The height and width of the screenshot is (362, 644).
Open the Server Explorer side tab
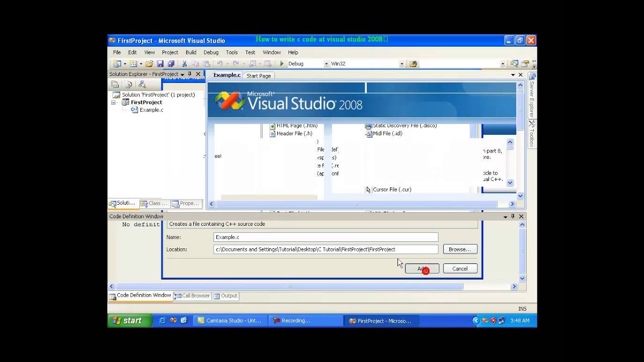tap(532, 96)
